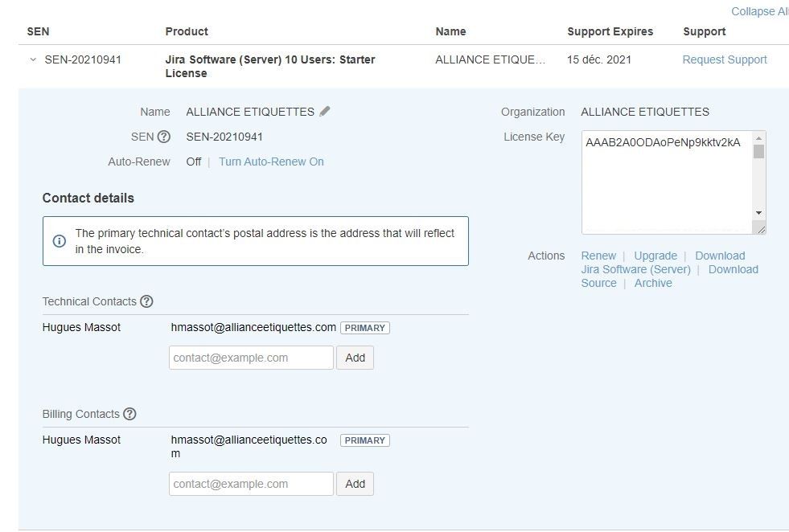The height and width of the screenshot is (532, 789).
Task: Click the Jira Software (Server) 10 Users product name
Action: pos(270,67)
